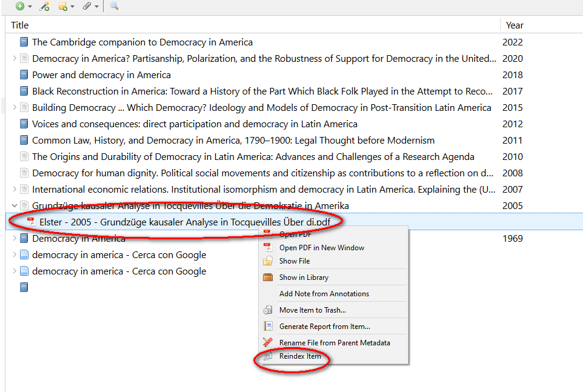Open the New Item dropdown arrow
Viewport: 583px width, 392px height.
click(x=30, y=7)
